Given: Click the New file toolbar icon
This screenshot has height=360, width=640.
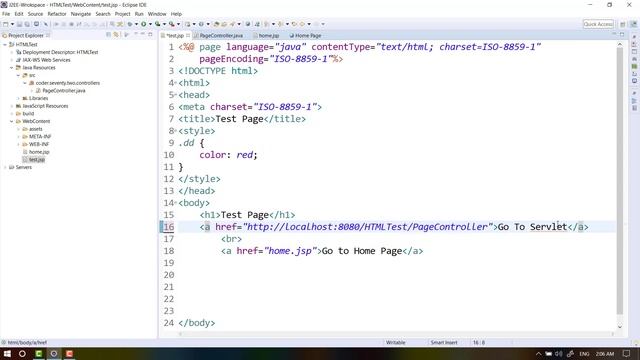Looking at the screenshot, I should click(6, 24).
